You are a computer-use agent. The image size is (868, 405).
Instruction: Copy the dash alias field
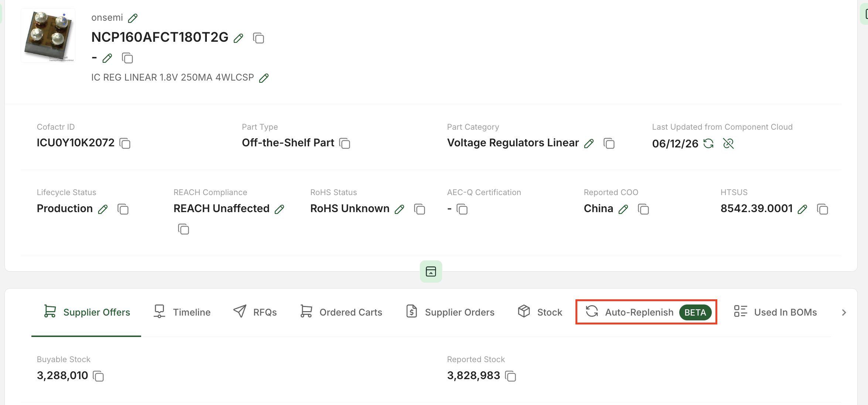click(x=127, y=58)
